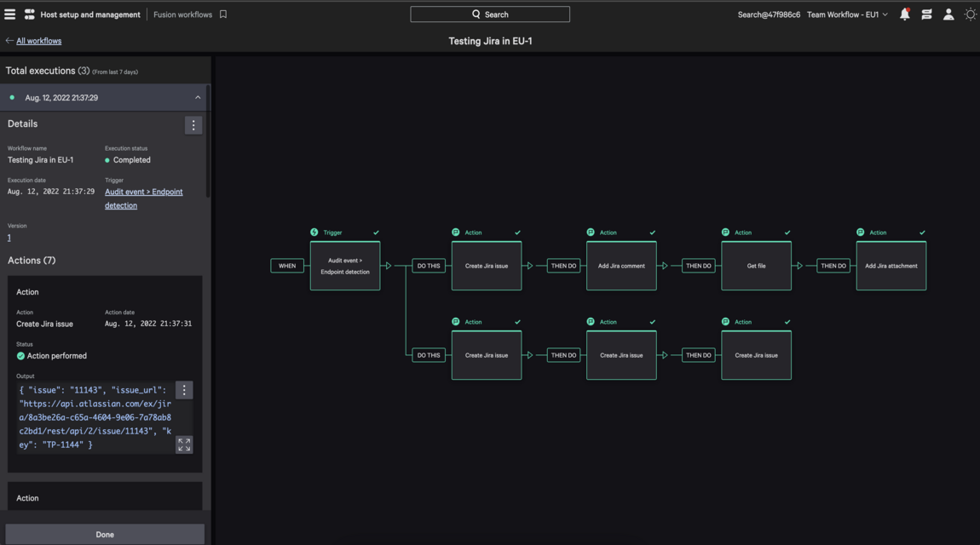Click the THEN DO box before Add Jira comment
980x545 pixels.
pyautogui.click(x=563, y=266)
